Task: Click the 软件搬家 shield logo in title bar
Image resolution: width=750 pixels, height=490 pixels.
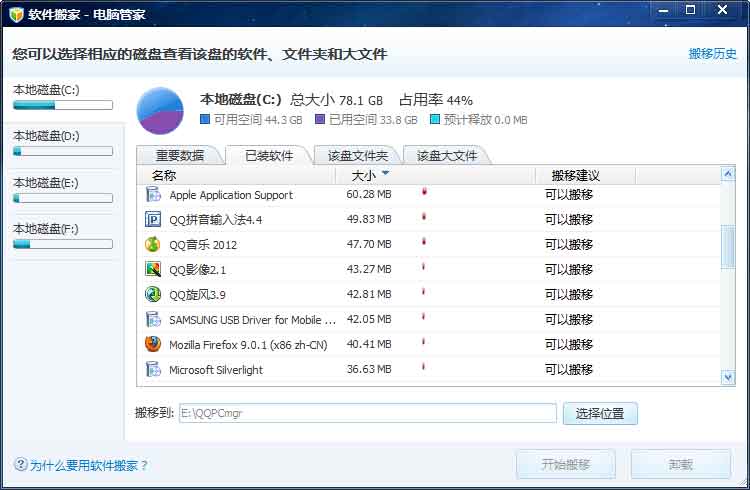Action: (15, 15)
